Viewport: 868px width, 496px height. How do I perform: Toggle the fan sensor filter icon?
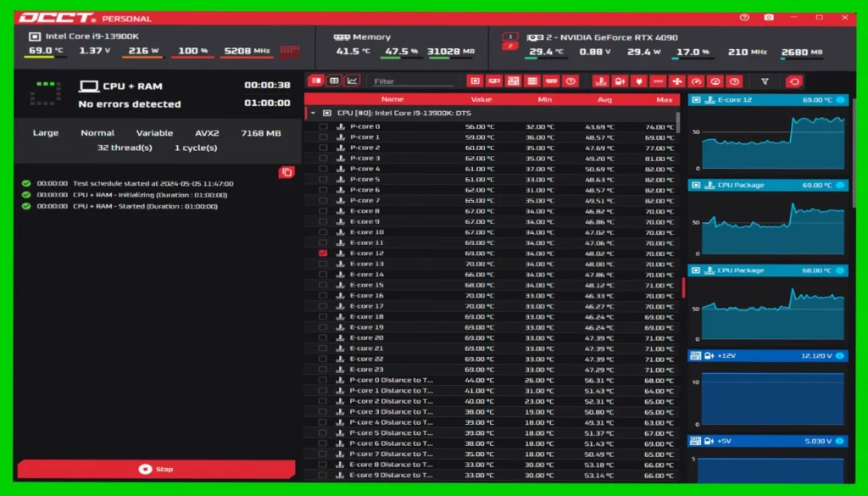click(x=677, y=81)
